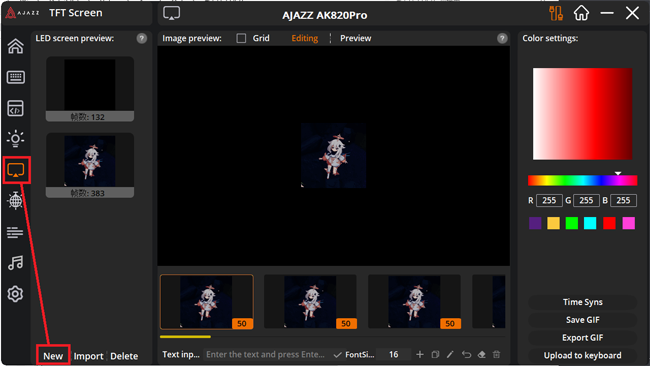Switch to Editing mode
The width and height of the screenshot is (650, 366).
(x=305, y=38)
